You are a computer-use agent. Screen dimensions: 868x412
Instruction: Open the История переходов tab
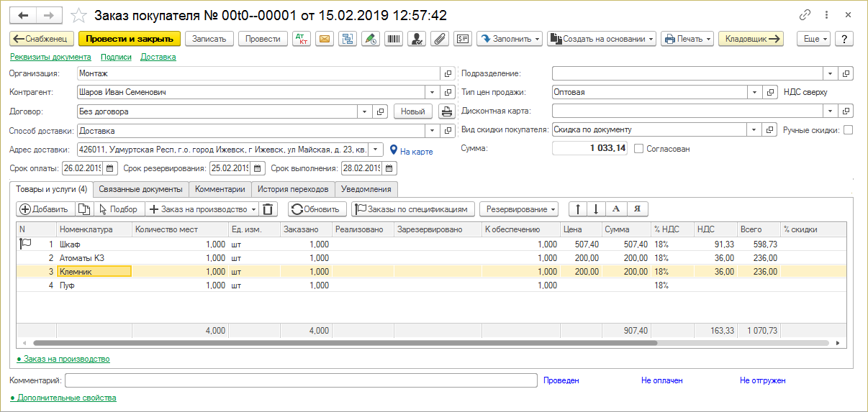(x=292, y=189)
